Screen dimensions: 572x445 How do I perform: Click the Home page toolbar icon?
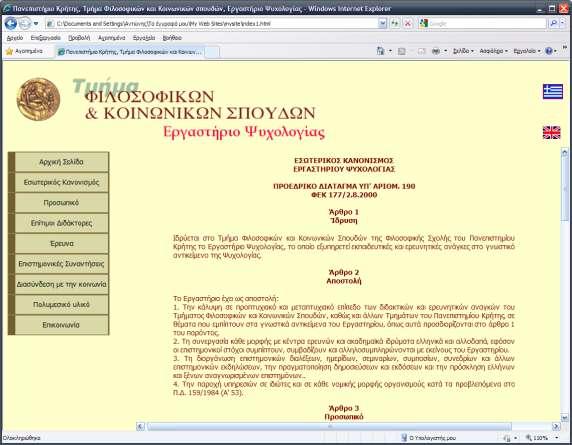380,51
